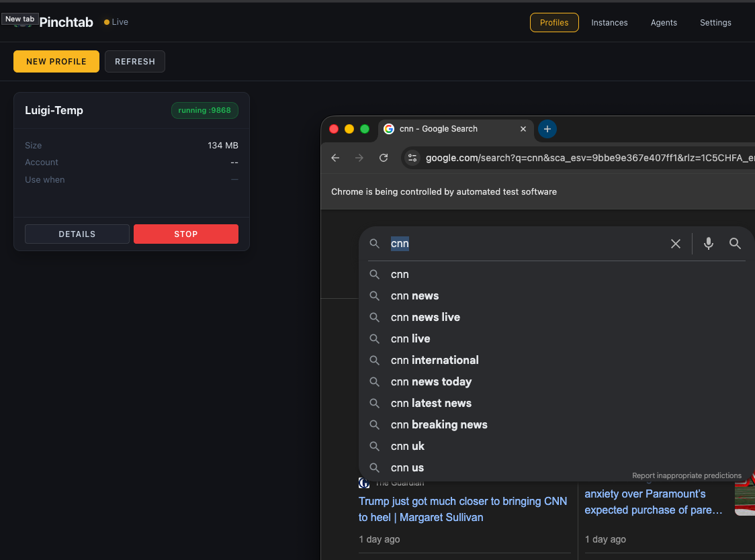The image size is (755, 560).
Task: Submit the search via the magnifier icon
Action: pos(735,244)
